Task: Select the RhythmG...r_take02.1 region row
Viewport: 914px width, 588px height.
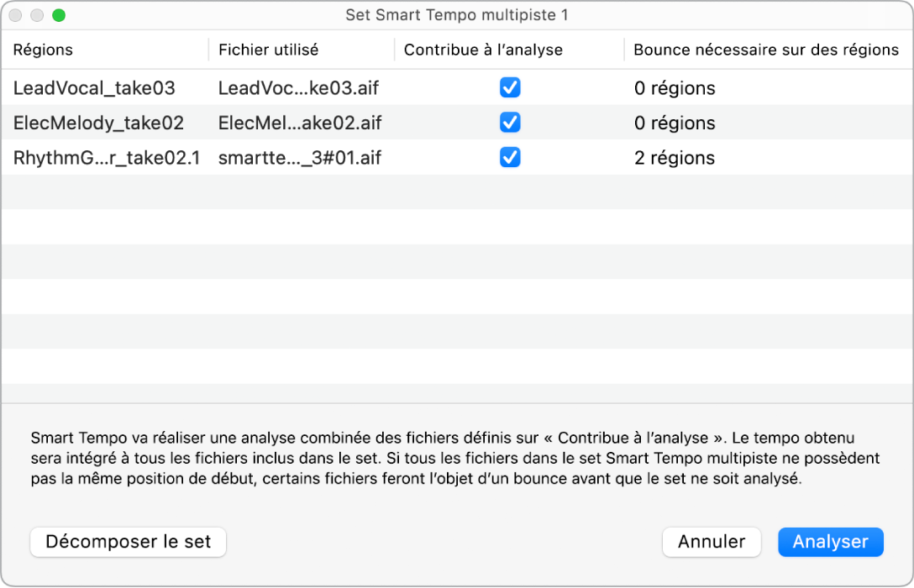Action: click(x=105, y=157)
